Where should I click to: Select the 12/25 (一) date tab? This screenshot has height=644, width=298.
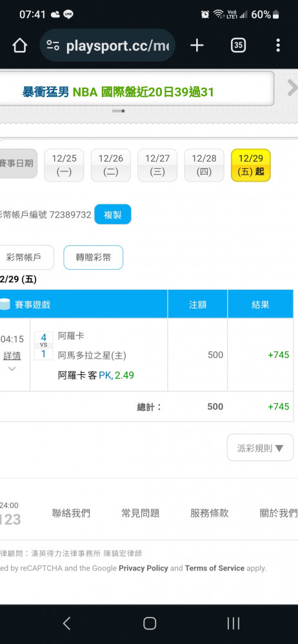[65, 165]
